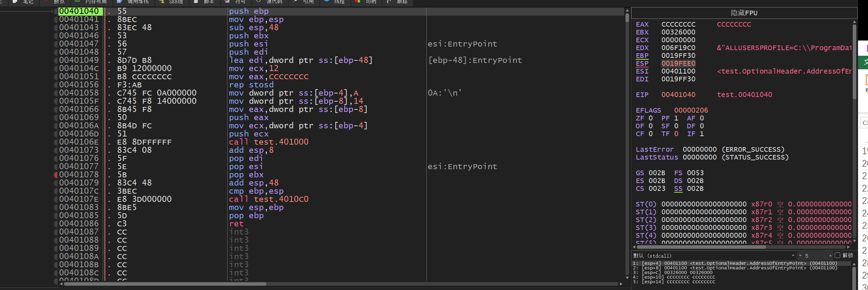Click the IF flag value
The image size is (868, 290).
click(x=702, y=134)
